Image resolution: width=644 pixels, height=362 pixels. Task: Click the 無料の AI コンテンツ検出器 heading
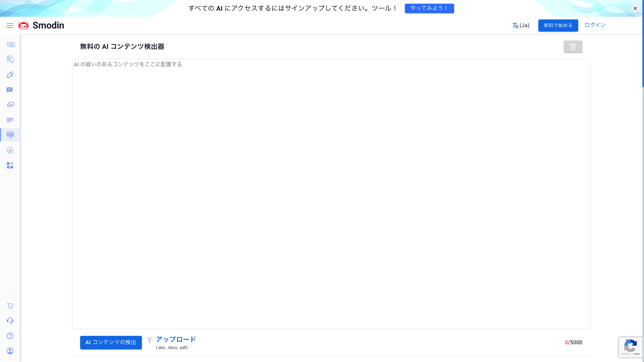(x=122, y=47)
